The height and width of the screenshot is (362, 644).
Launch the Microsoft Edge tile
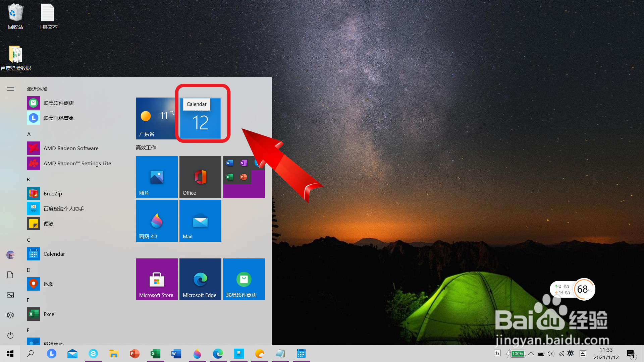200,279
